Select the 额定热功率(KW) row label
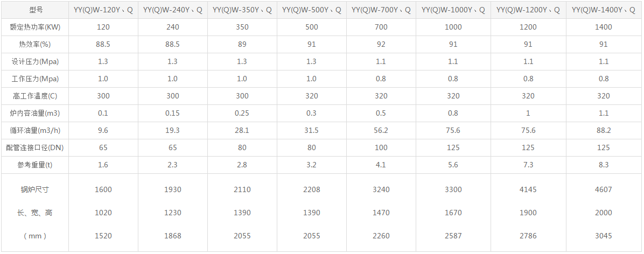Screen dimensions: 644x254 (x=35, y=27)
